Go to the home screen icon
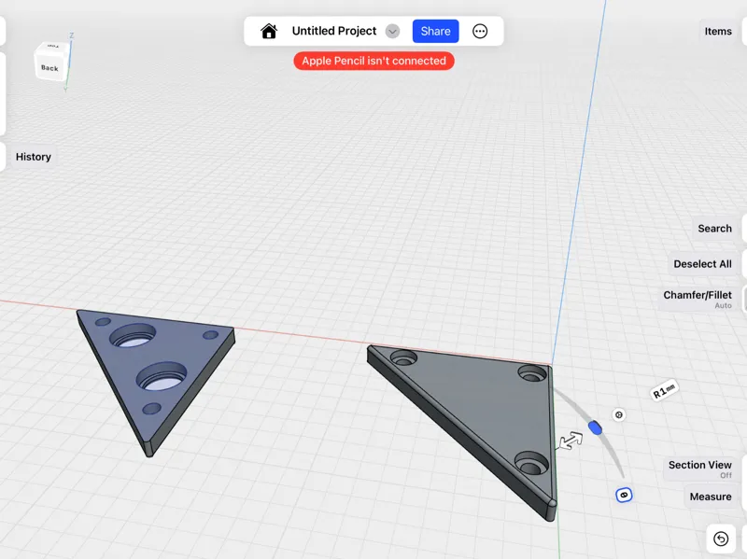747x560 pixels. [x=269, y=32]
